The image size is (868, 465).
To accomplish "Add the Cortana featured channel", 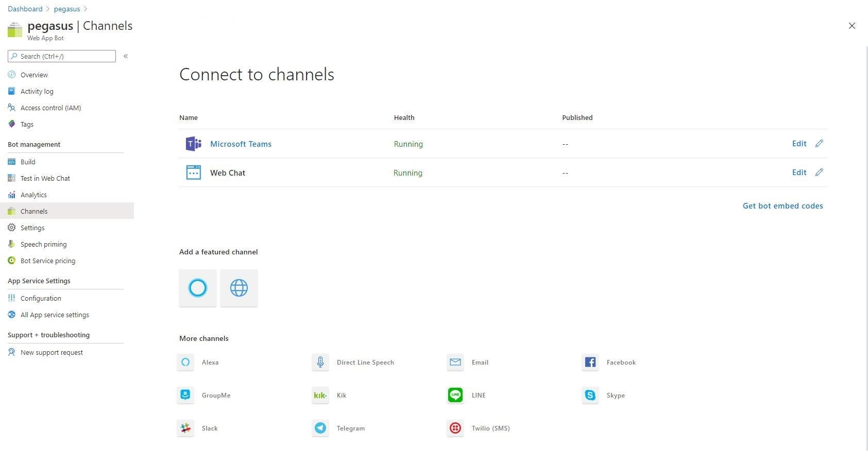I will click(198, 288).
